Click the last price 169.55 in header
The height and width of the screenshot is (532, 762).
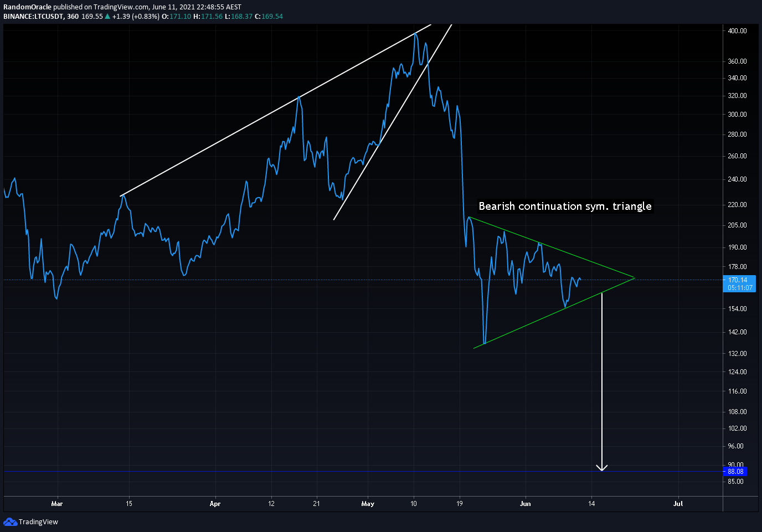pos(92,17)
